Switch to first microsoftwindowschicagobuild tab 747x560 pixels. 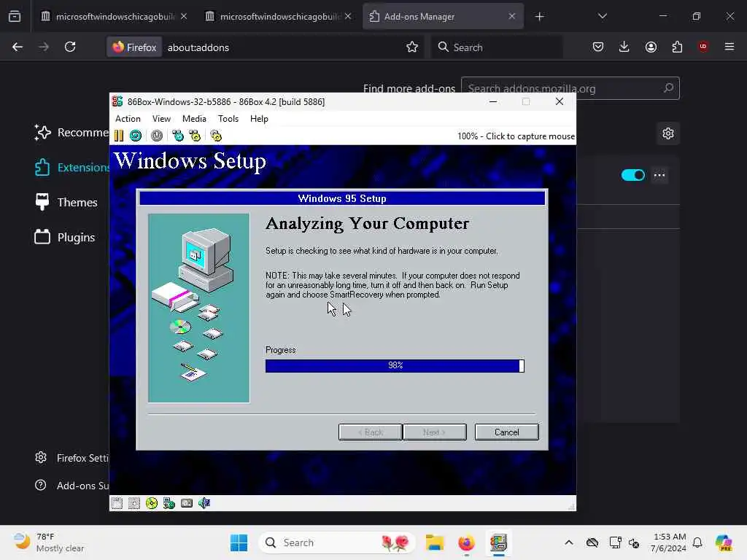(115, 16)
